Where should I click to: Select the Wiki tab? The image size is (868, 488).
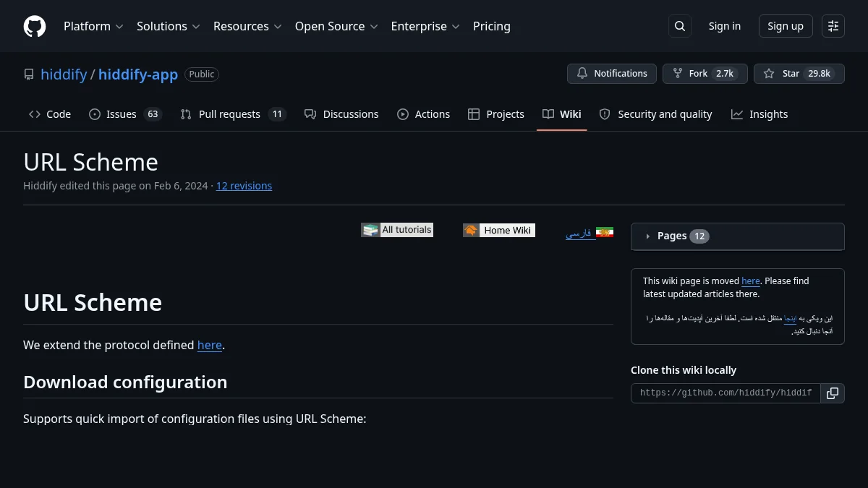click(x=562, y=114)
